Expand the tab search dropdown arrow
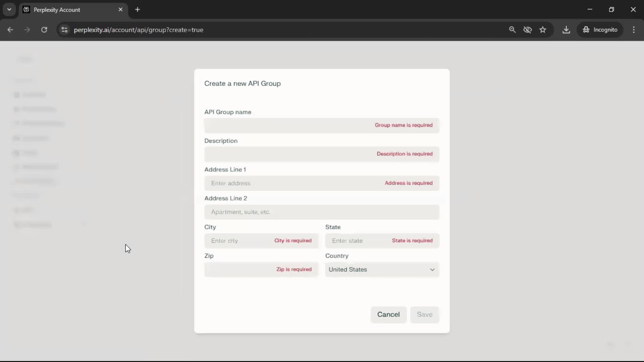This screenshot has height=362, width=644. pyautogui.click(x=9, y=9)
